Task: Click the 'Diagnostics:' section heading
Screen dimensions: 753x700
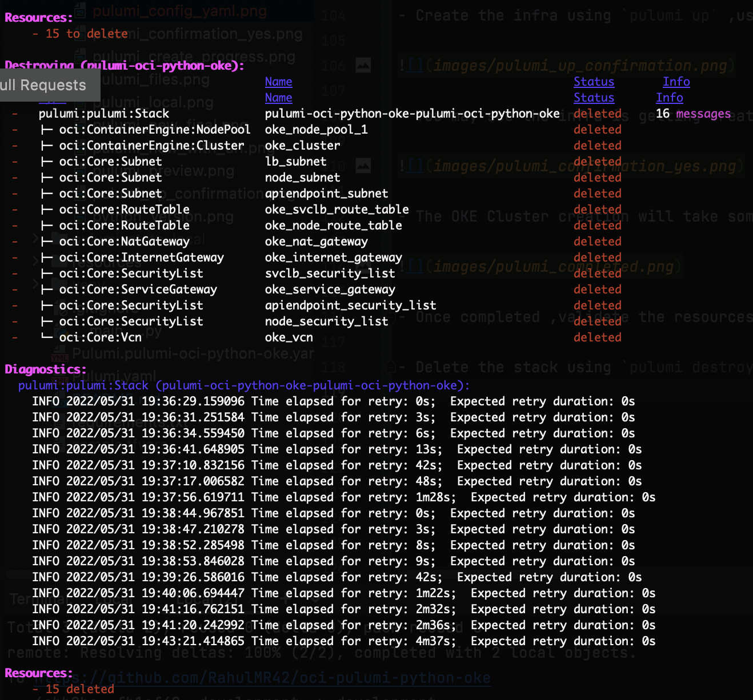Action: [46, 369]
